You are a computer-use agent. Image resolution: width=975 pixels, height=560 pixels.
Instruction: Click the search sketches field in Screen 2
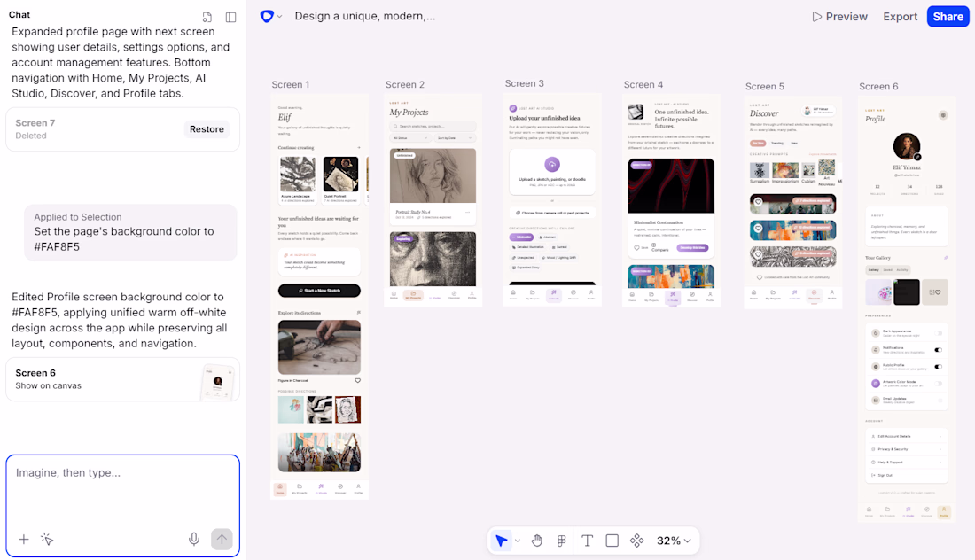click(x=433, y=126)
